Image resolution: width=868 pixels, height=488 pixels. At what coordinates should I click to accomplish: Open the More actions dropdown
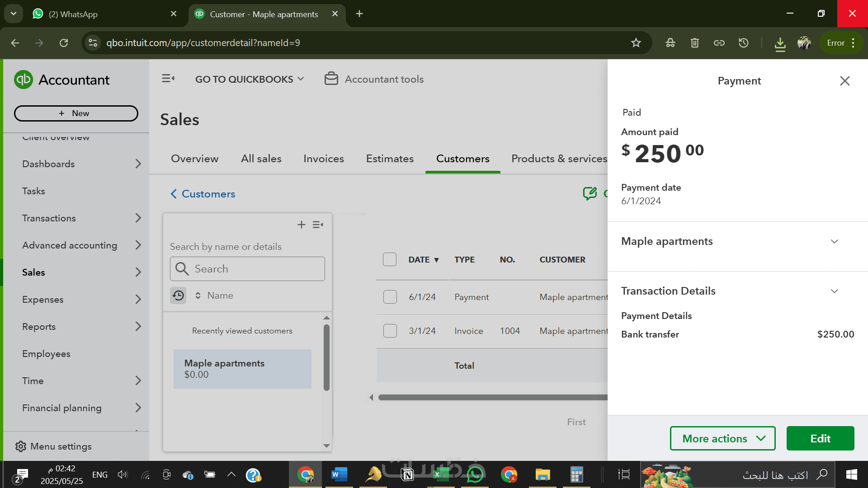722,438
